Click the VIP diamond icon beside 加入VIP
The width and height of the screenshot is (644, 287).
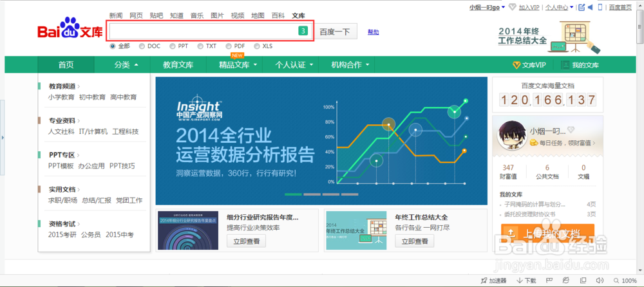pos(512,7)
